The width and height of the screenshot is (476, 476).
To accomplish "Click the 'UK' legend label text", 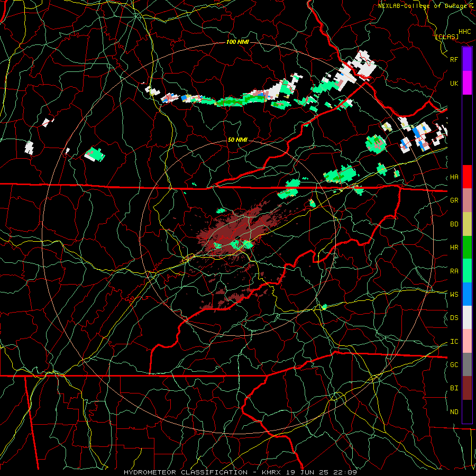I will tap(454, 83).
